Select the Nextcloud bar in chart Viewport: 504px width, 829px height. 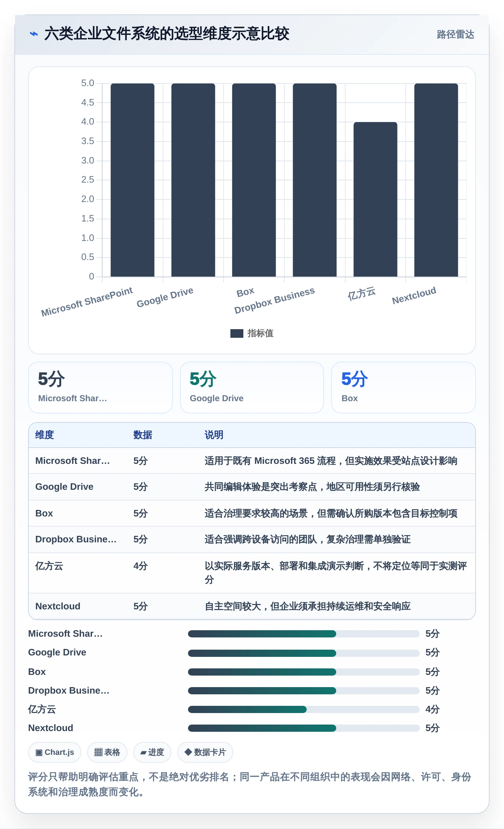436,180
